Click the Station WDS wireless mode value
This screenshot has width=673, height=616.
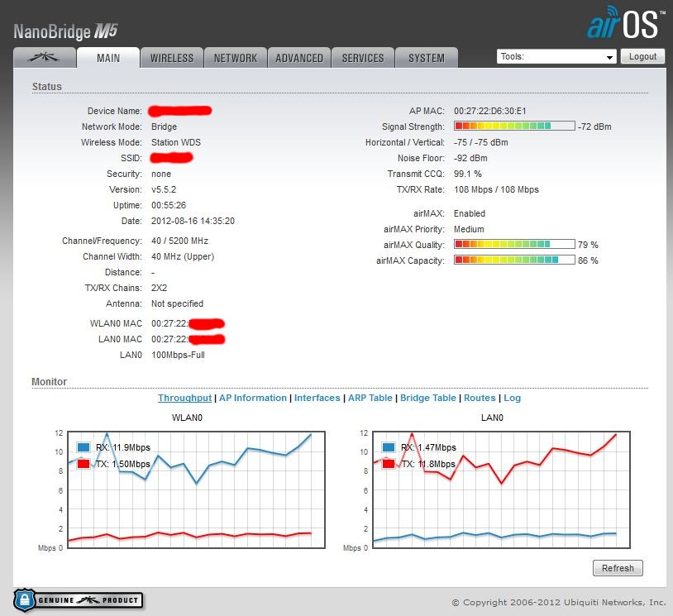point(176,142)
